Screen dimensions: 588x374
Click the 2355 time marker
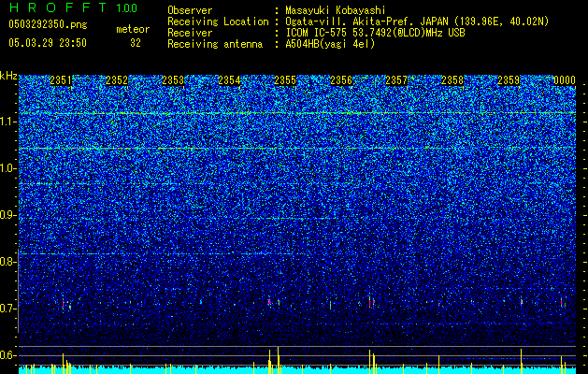285,80
